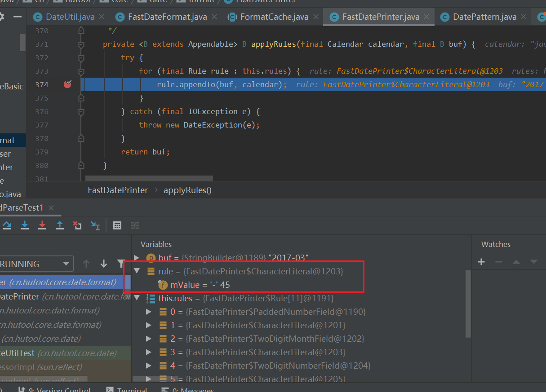The width and height of the screenshot is (546, 392).
Task: Select the FastDatePrinter.java tab
Action: [381, 17]
